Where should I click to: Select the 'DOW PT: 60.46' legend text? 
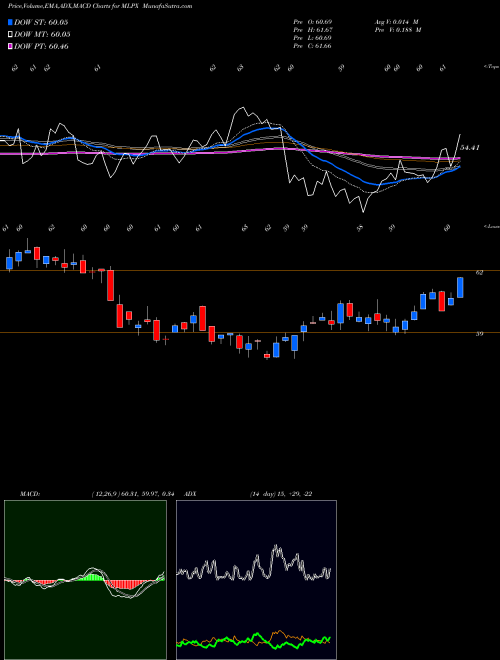click(x=41, y=46)
